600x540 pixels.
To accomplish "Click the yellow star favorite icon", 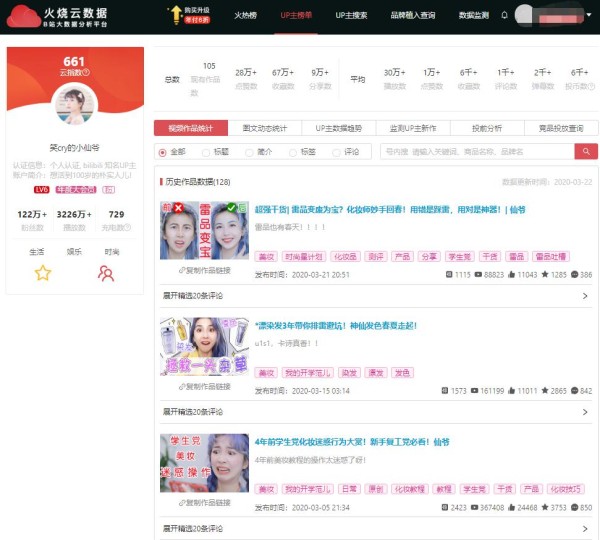I will click(42, 272).
